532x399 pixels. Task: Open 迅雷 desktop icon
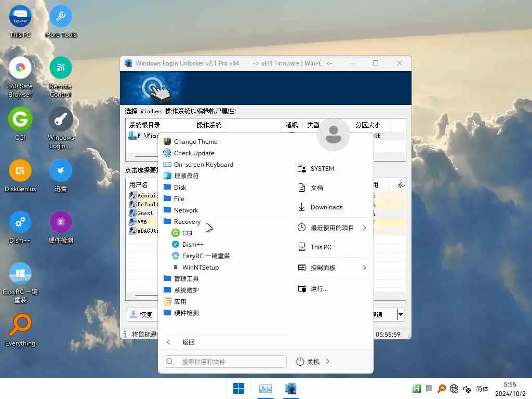point(61,176)
